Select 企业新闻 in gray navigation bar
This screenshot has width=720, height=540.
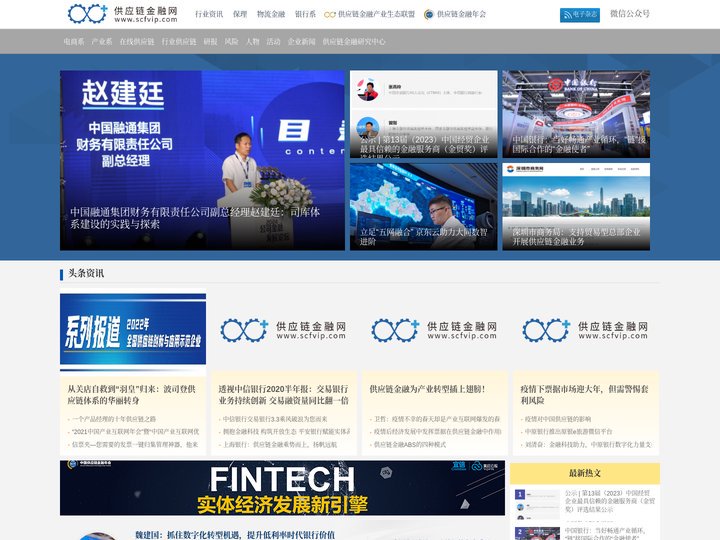tap(301, 41)
